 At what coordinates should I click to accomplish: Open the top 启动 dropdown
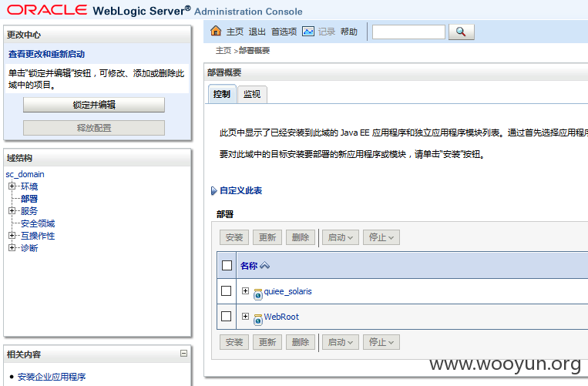click(x=341, y=237)
